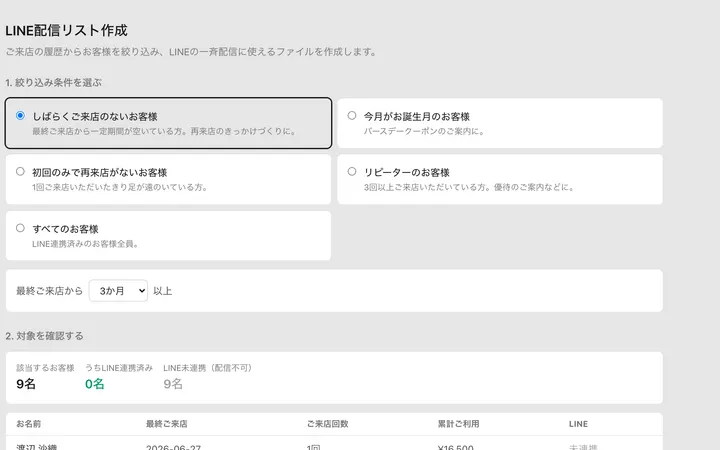Click the 該当するお客様 9名 count
Viewport: 720px width, 450px height.
[26, 384]
